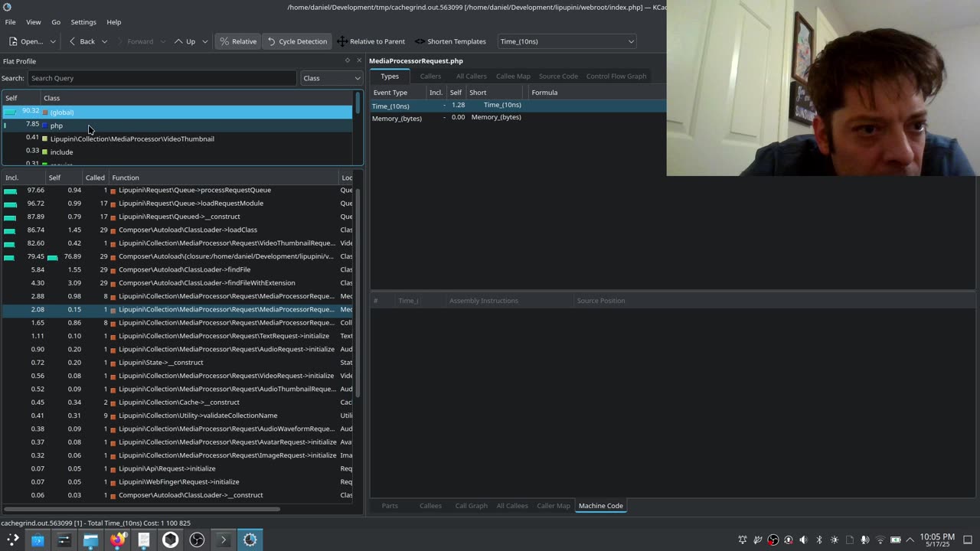The width and height of the screenshot is (980, 551).
Task: Float the Flat Profile panel
Action: [348, 60]
